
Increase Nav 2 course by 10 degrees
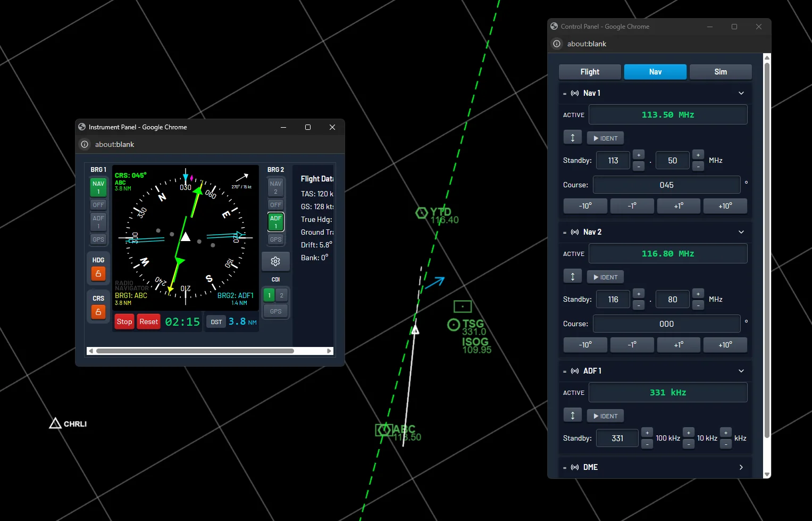[725, 345]
